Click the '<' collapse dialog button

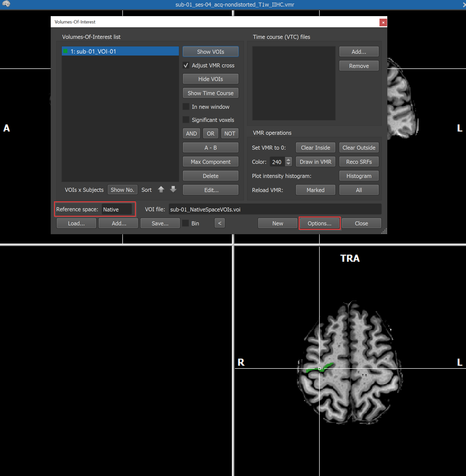220,223
